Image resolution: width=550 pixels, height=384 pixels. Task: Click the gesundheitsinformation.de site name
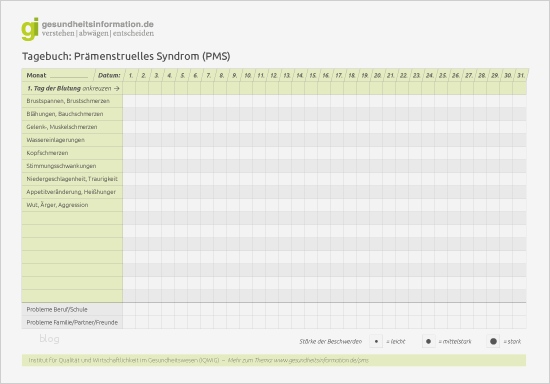[98, 24]
